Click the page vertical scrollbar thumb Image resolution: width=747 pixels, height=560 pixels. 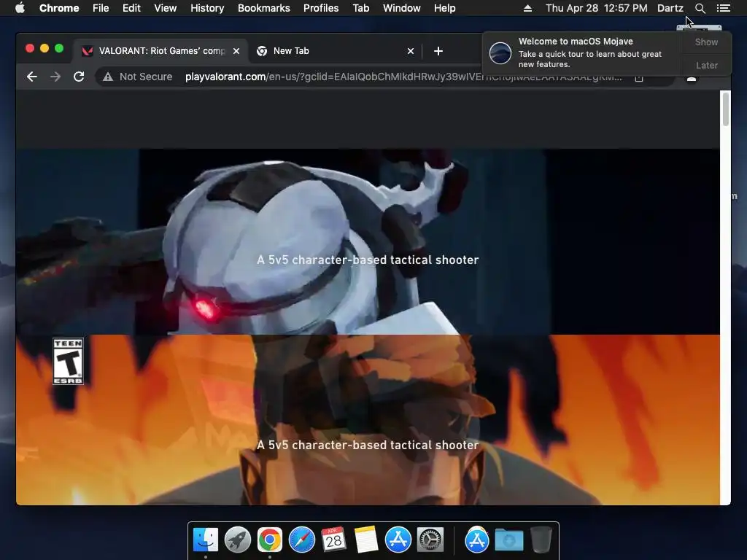726,109
